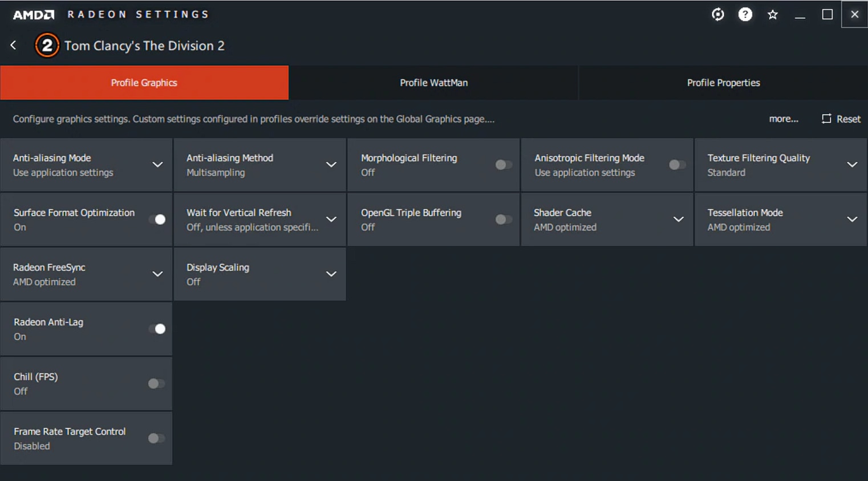This screenshot has height=481, width=868.
Task: Click the Configure graphics settings description
Action: click(x=254, y=119)
